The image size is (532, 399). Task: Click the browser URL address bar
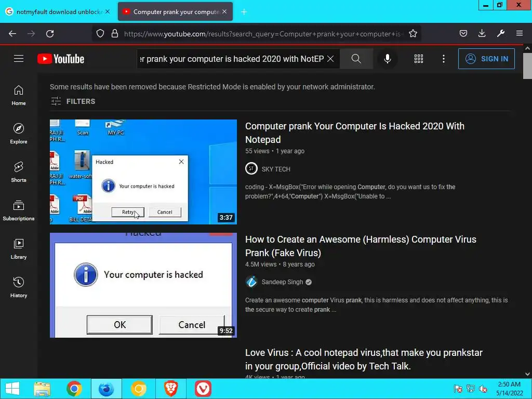263,34
